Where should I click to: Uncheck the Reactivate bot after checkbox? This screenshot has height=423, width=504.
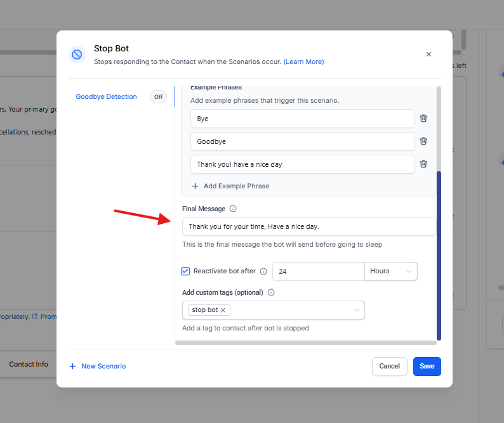click(185, 271)
